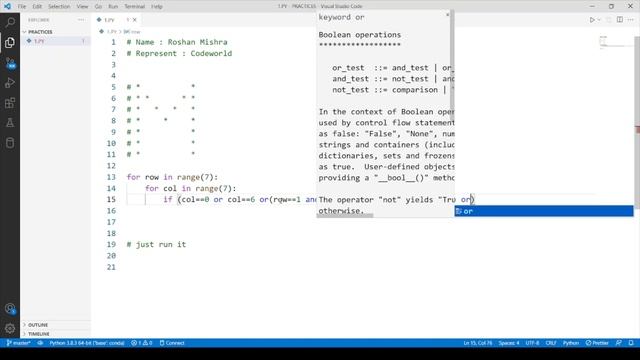
Task: Click the master branch indicator in the status bar
Action: click(18, 343)
